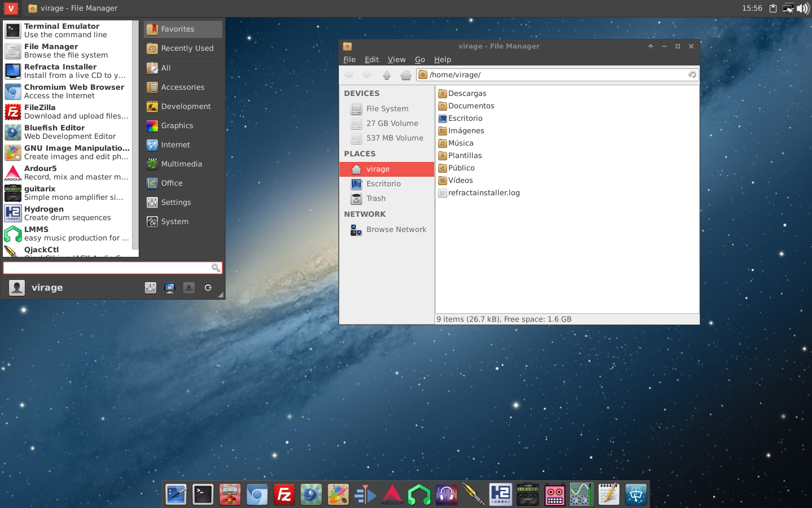Launch Ardour from the dock
Viewport: 812px width, 508px height.
(392, 495)
